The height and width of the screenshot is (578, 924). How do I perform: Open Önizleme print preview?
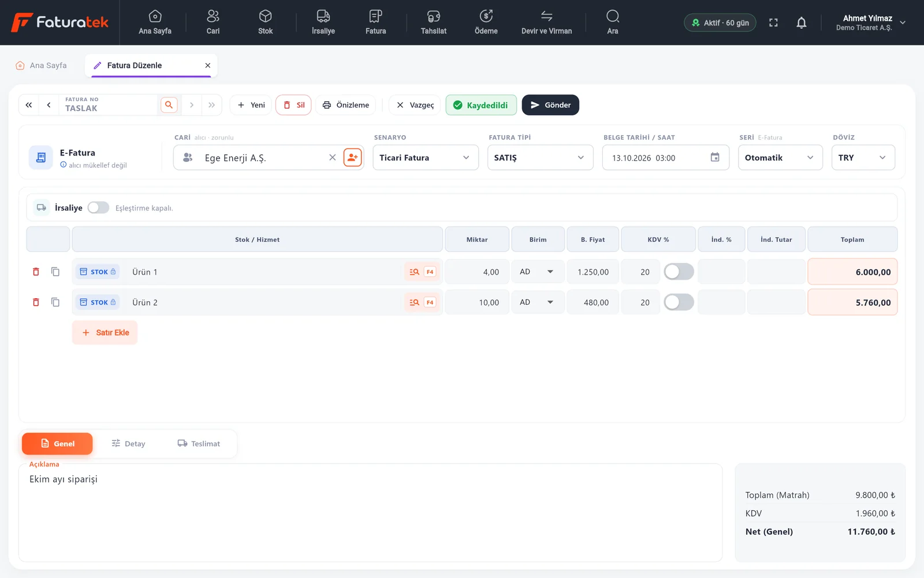(x=345, y=105)
